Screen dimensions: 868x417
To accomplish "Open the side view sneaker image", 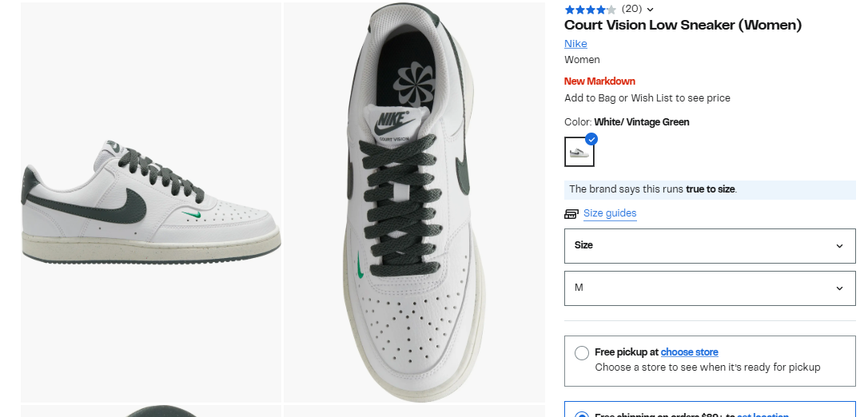I will (x=151, y=202).
